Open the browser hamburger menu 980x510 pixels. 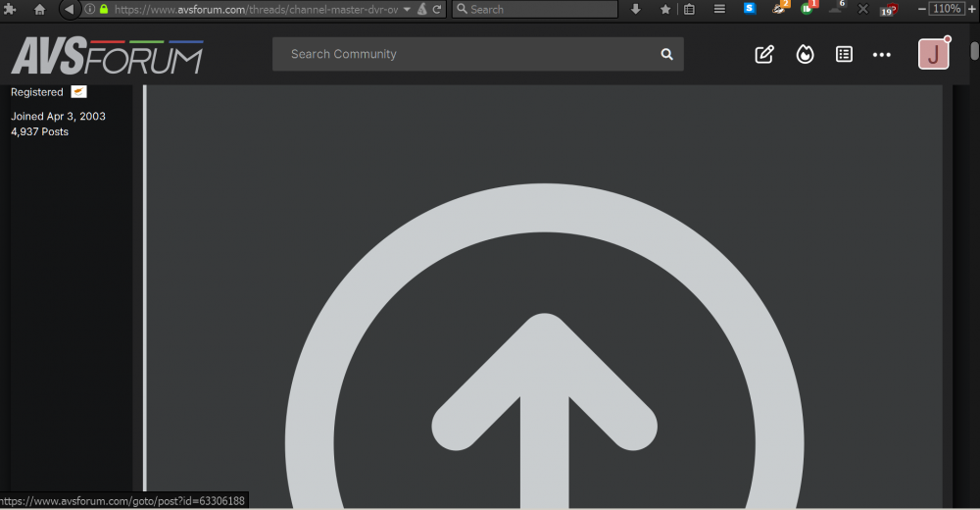pos(719,9)
